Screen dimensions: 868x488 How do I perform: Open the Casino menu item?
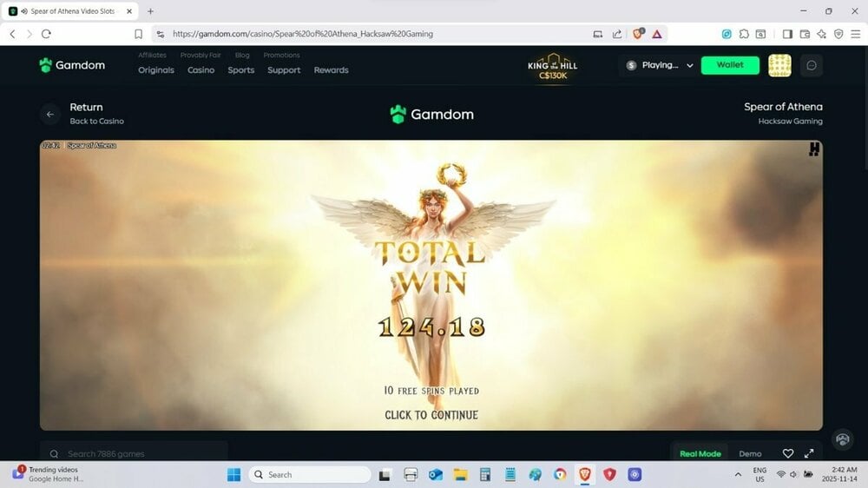coord(201,70)
